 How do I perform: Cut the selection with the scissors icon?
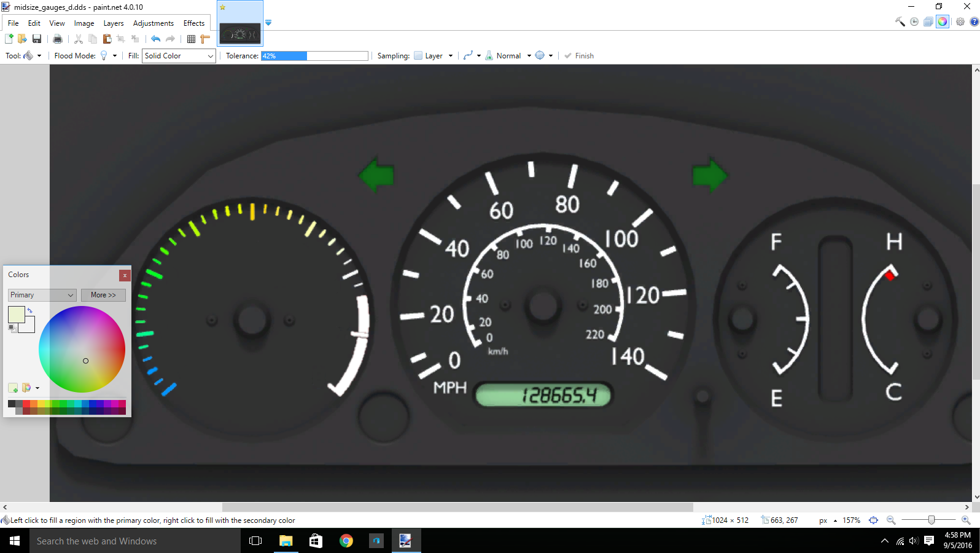click(x=79, y=39)
